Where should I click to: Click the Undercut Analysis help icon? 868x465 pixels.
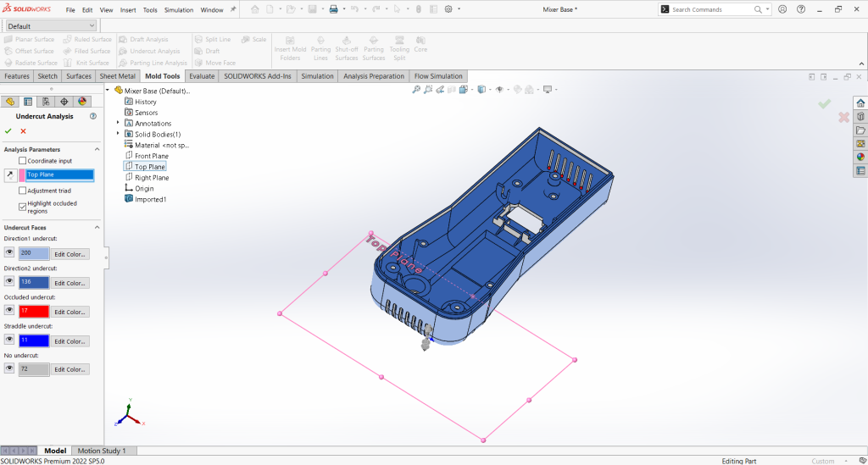click(x=92, y=116)
